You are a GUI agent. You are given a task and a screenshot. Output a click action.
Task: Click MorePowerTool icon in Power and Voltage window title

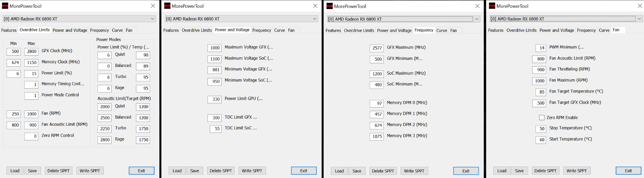(x=167, y=6)
